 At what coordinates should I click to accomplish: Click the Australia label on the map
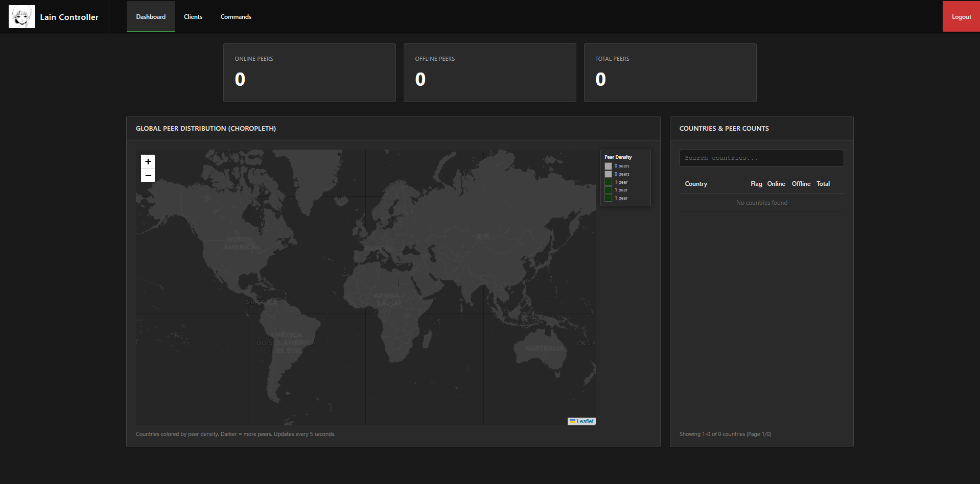tap(545, 348)
